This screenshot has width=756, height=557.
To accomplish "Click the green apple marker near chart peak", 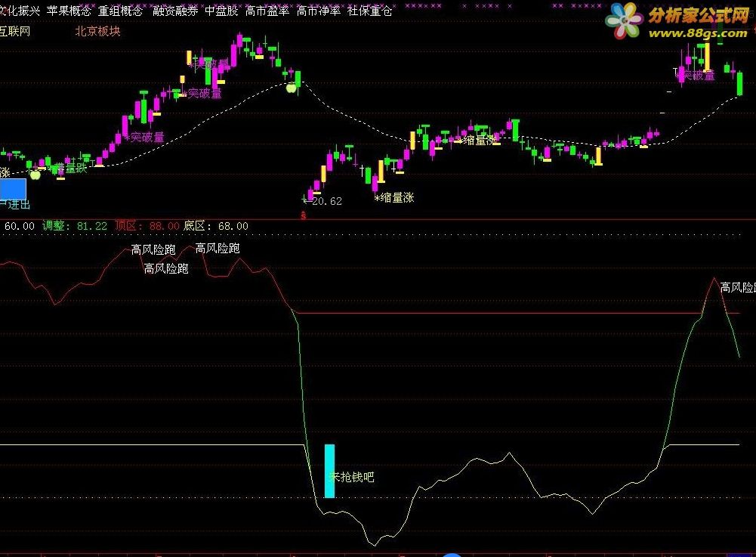I will [292, 88].
